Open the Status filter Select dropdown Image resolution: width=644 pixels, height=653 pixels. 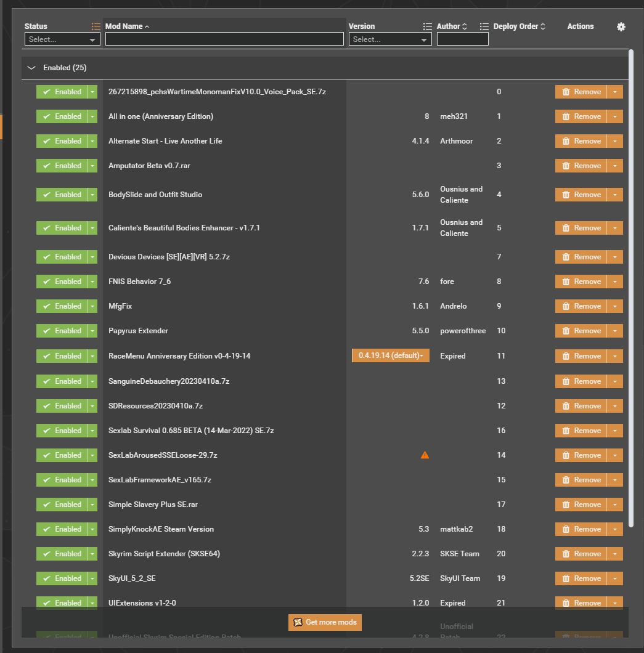coord(62,39)
